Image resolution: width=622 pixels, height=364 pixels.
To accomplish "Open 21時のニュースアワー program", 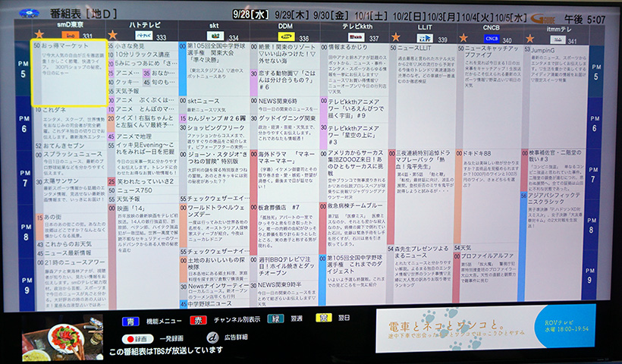I will coord(72,284).
